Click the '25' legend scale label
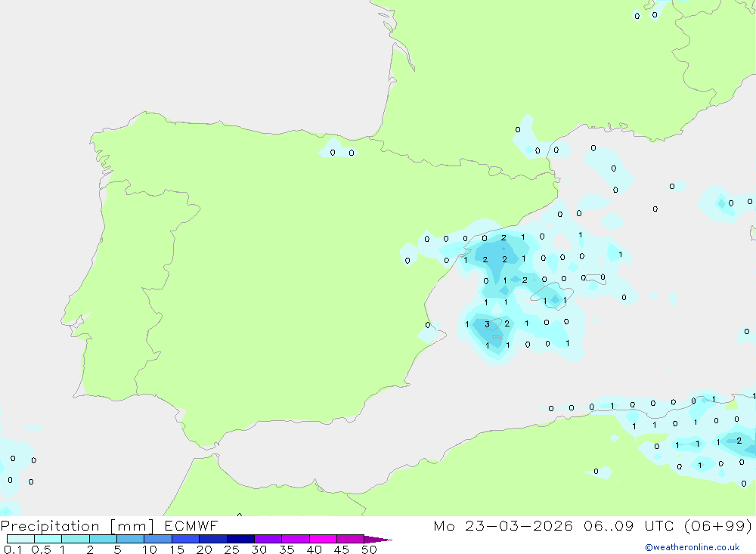Image resolution: width=756 pixels, height=554 pixels. click(x=231, y=549)
